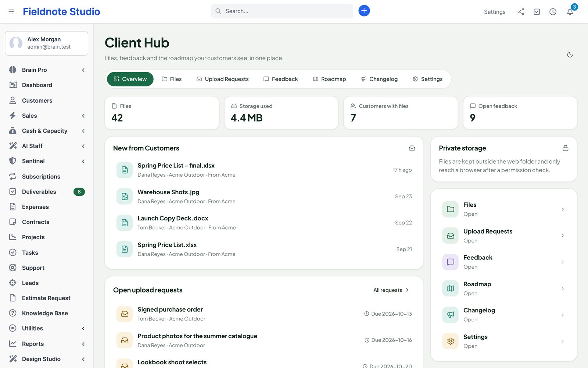Image resolution: width=588 pixels, height=368 pixels.
Task: Click the Changelog megaphone icon in side panel
Action: pos(450,315)
